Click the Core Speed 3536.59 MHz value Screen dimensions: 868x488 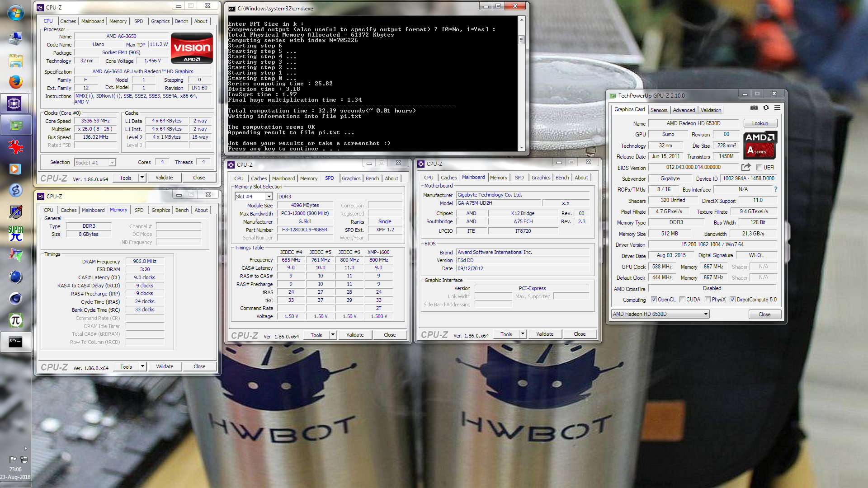[95, 121]
